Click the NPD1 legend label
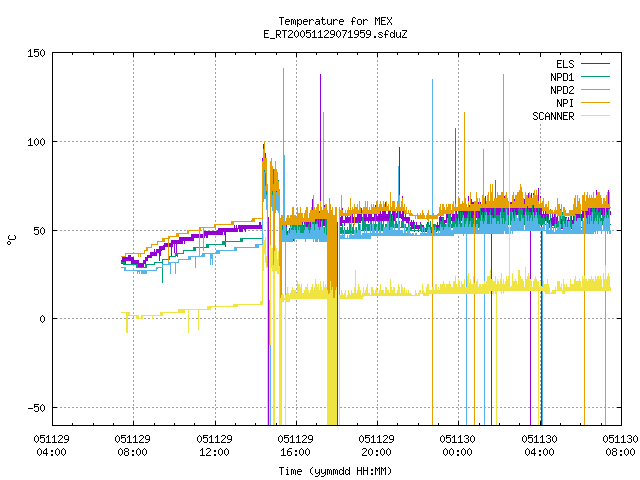The width and height of the screenshot is (640, 480). [x=562, y=77]
